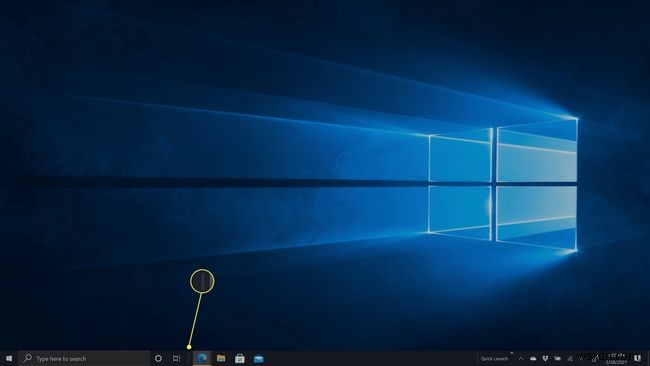Open Microsoft Store from the taskbar
The width and height of the screenshot is (650, 366).
240,359
